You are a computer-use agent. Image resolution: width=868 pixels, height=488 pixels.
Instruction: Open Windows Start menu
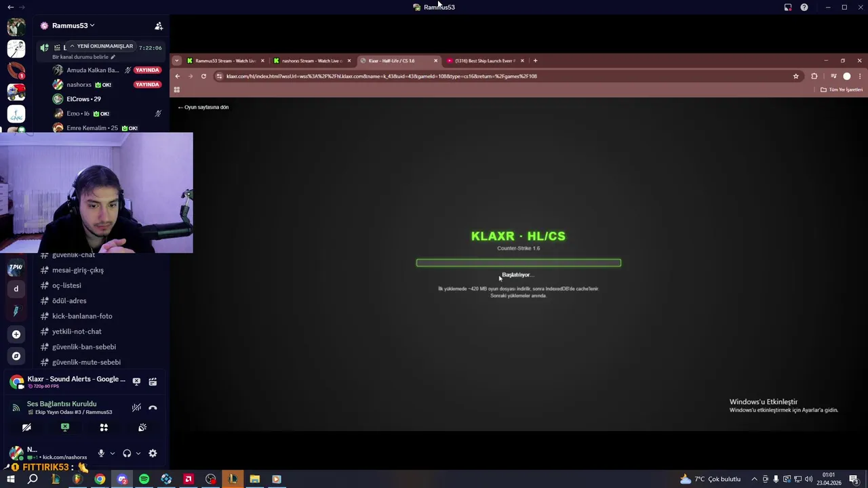point(10,479)
